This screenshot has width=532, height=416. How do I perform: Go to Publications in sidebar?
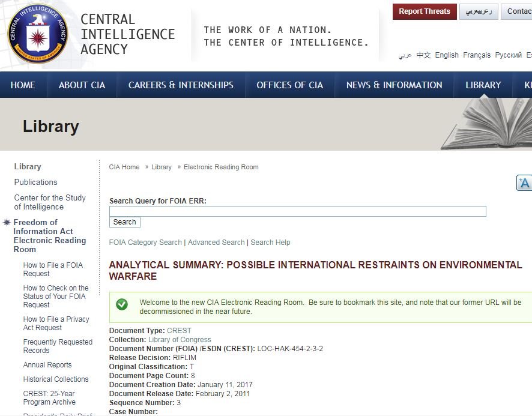(36, 182)
